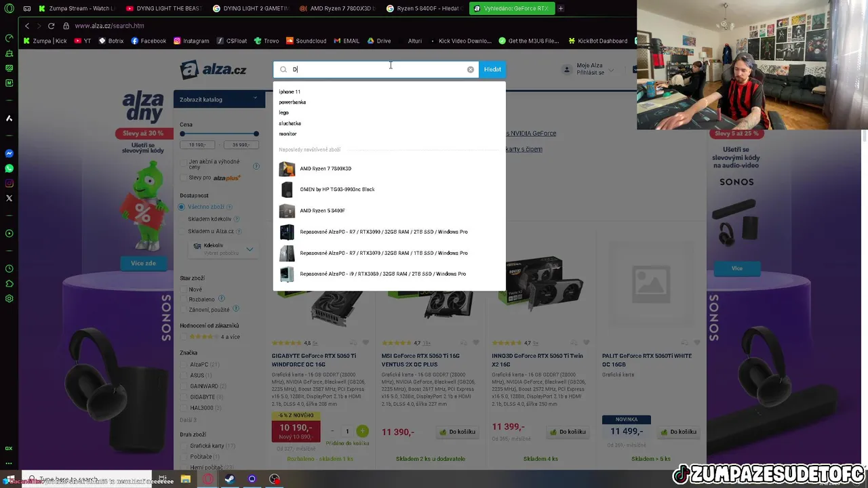Choose 'powerbanka' search suggestion
The image size is (868, 488).
point(292,102)
